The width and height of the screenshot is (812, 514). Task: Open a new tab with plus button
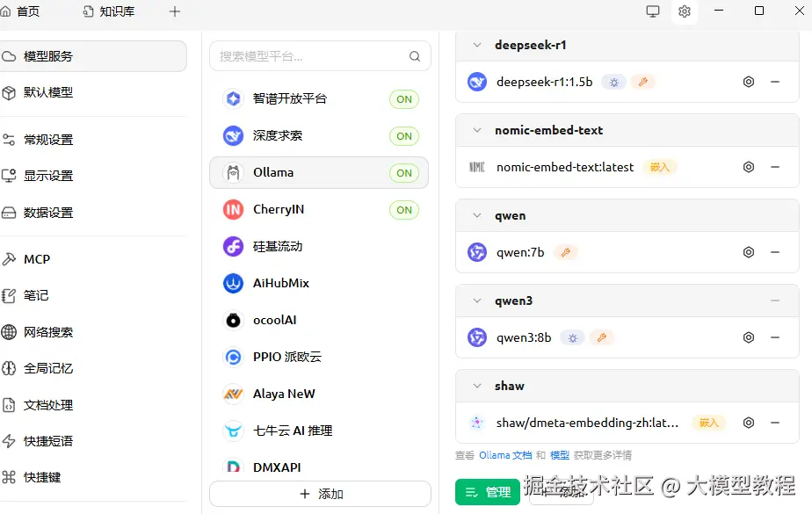175,11
